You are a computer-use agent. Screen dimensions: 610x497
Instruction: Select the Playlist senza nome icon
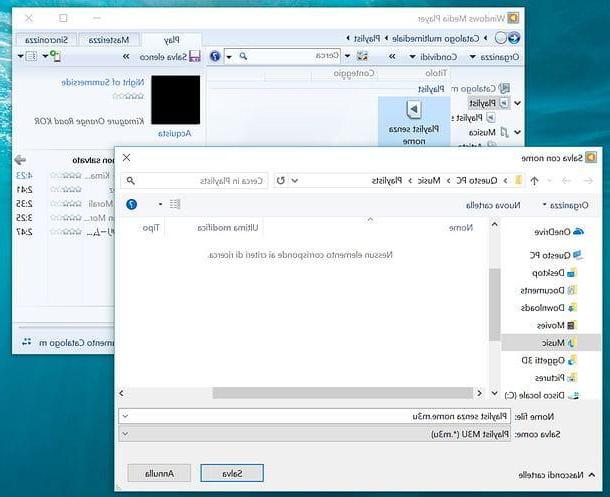tap(414, 110)
